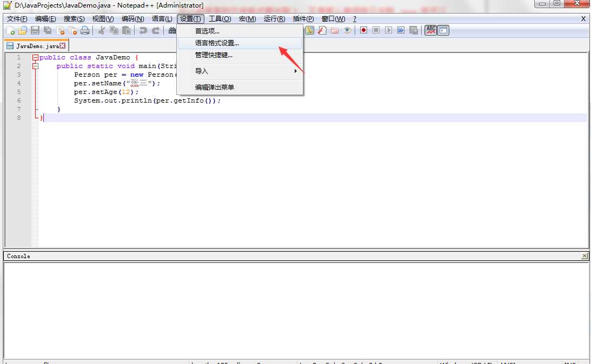Choose 语言格式设置... menu entry
The width and height of the screenshot is (591, 364).
pyautogui.click(x=240, y=43)
